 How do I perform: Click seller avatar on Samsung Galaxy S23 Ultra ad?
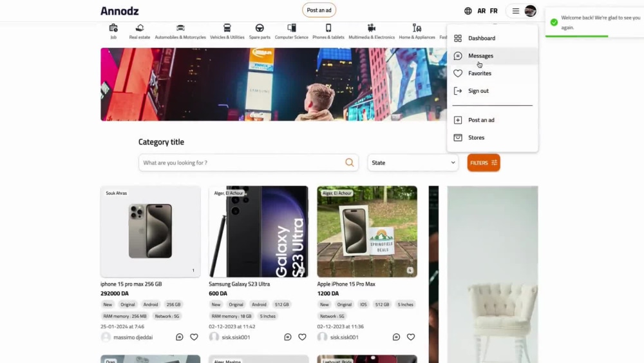214,337
